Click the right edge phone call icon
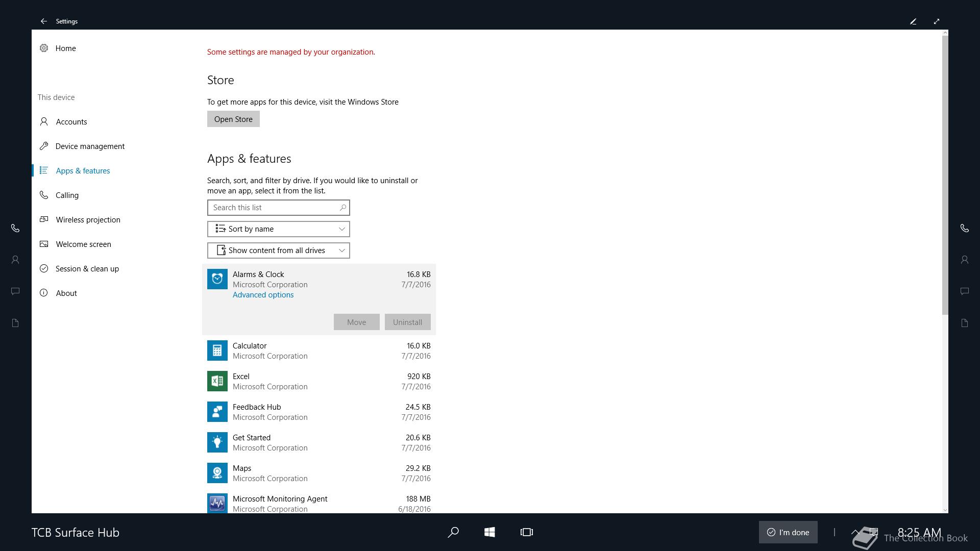Viewport: 980px width, 551px height. (x=964, y=228)
